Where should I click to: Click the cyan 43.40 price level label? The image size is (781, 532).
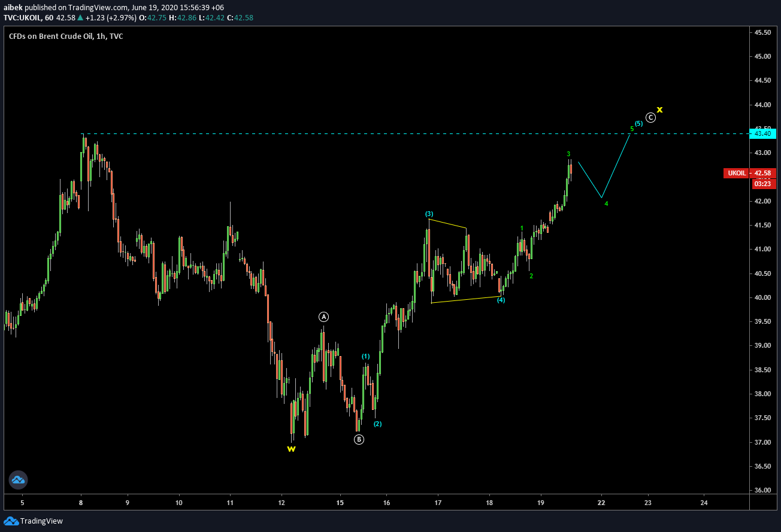click(762, 133)
